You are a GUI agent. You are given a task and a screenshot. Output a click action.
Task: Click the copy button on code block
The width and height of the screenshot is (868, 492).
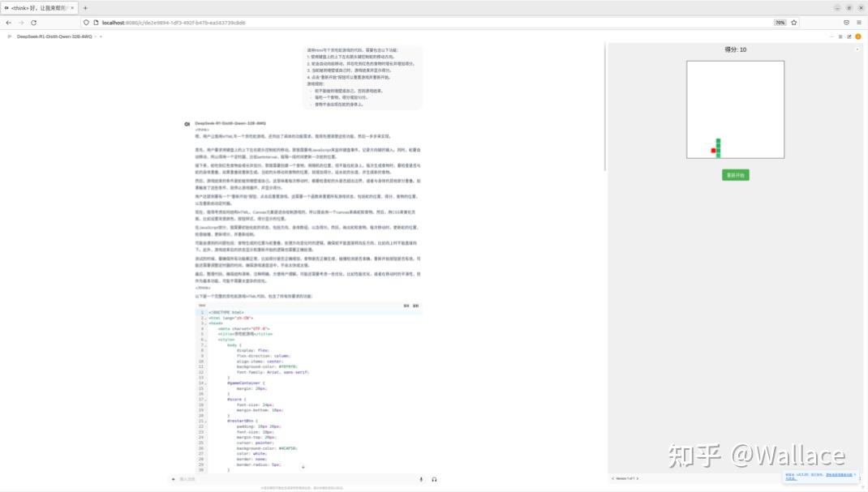tap(415, 306)
